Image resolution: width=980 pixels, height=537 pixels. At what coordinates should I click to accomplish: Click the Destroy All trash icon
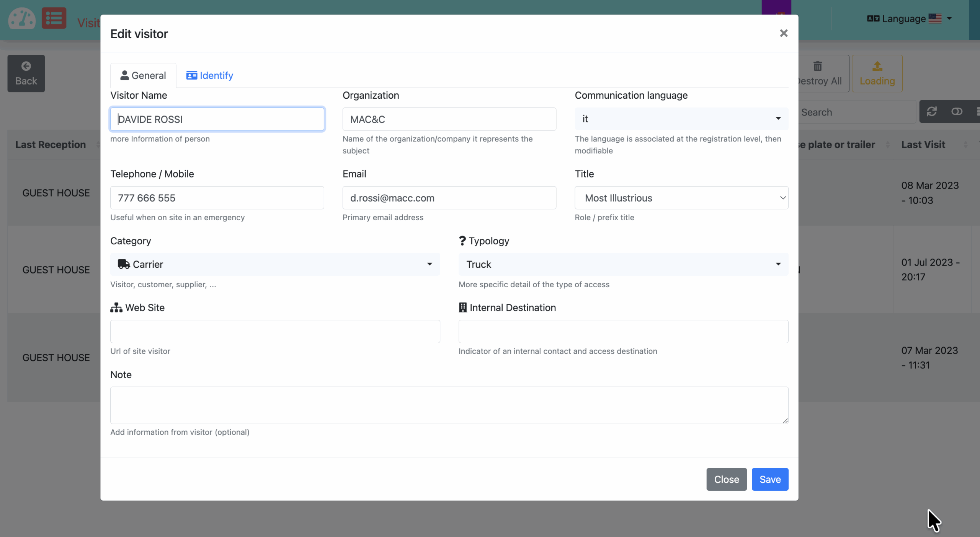[818, 67]
